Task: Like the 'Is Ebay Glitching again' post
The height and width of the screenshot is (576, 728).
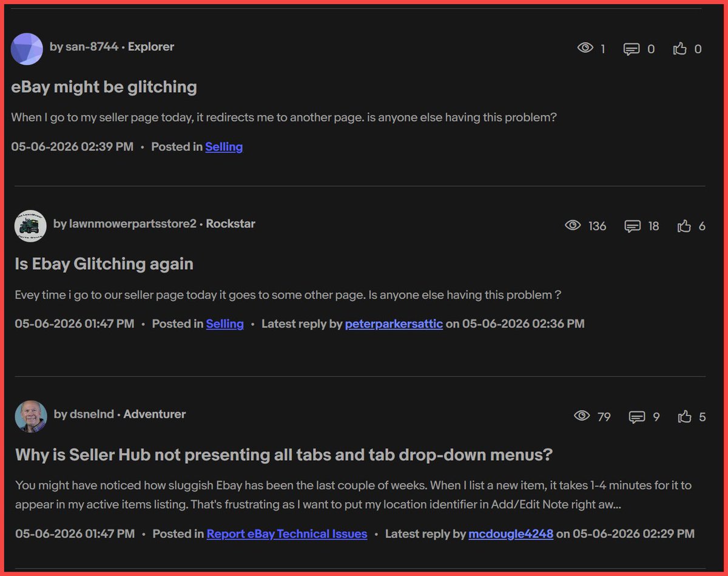Action: [x=684, y=226]
